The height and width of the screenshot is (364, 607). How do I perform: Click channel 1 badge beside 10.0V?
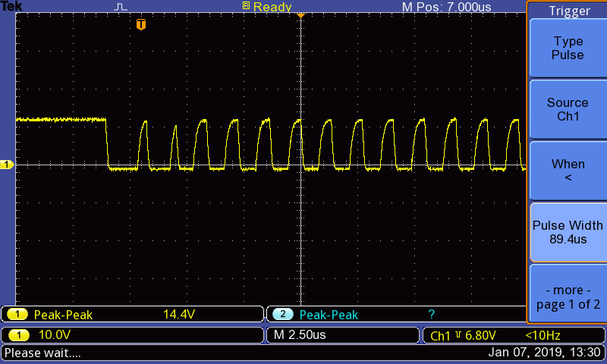point(18,334)
